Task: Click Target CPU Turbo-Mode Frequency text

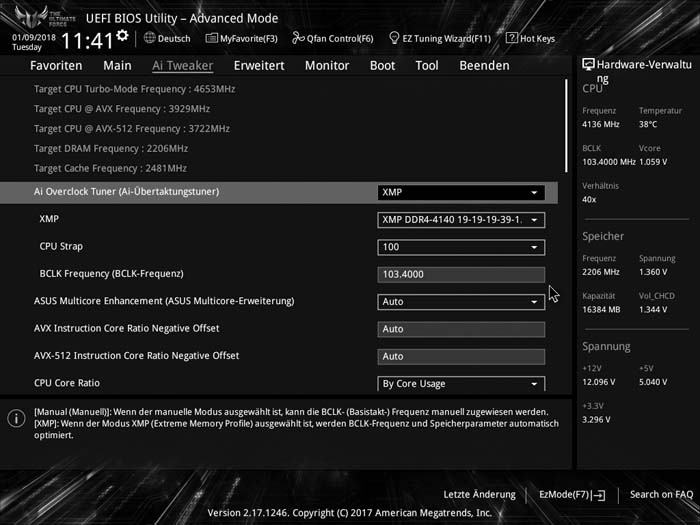Action: point(134,89)
